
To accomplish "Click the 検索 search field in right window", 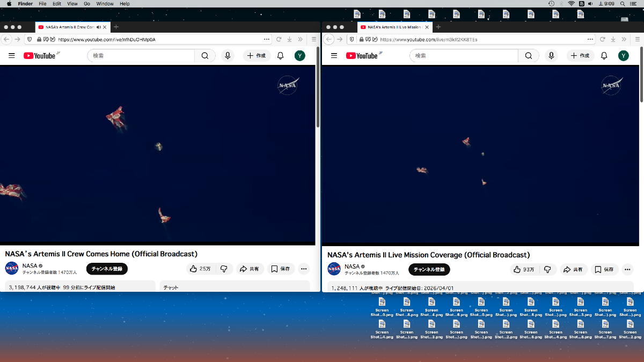I will (464, 55).
